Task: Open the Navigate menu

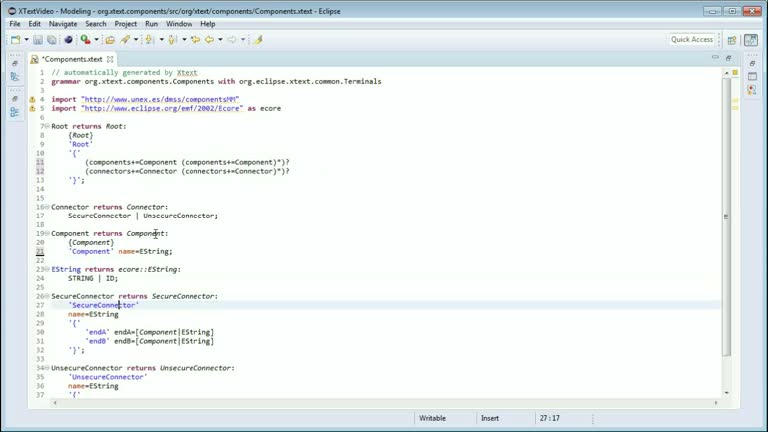Action: pyautogui.click(x=63, y=24)
